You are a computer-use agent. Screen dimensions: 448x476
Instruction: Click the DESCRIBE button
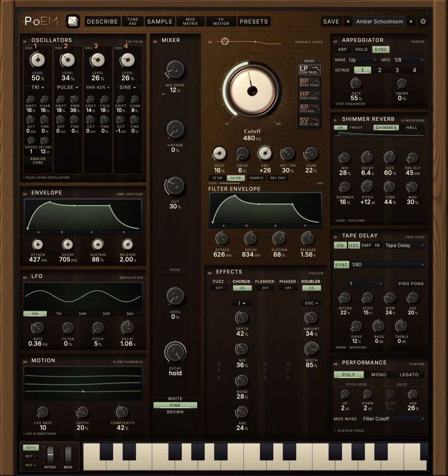pyautogui.click(x=102, y=21)
